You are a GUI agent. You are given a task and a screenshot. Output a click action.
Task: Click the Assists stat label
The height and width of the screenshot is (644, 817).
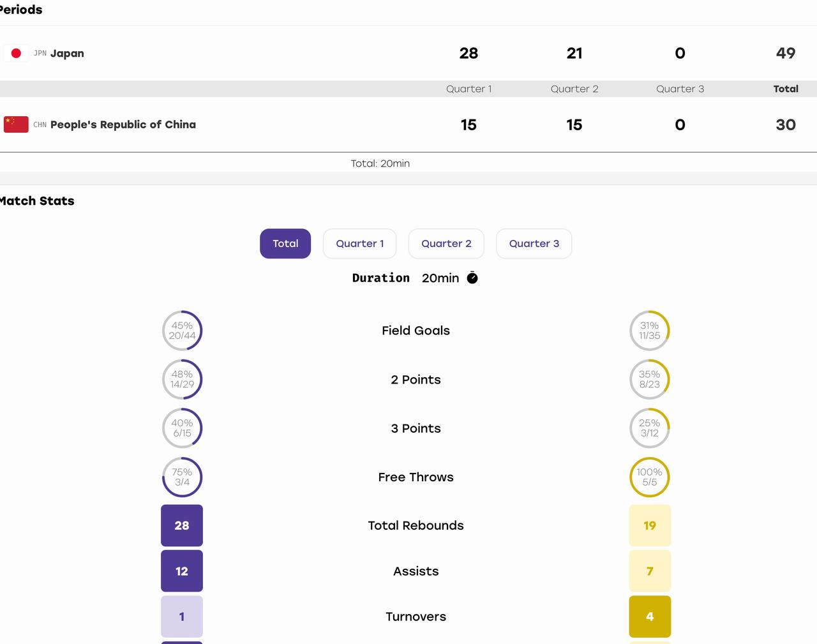coord(416,571)
